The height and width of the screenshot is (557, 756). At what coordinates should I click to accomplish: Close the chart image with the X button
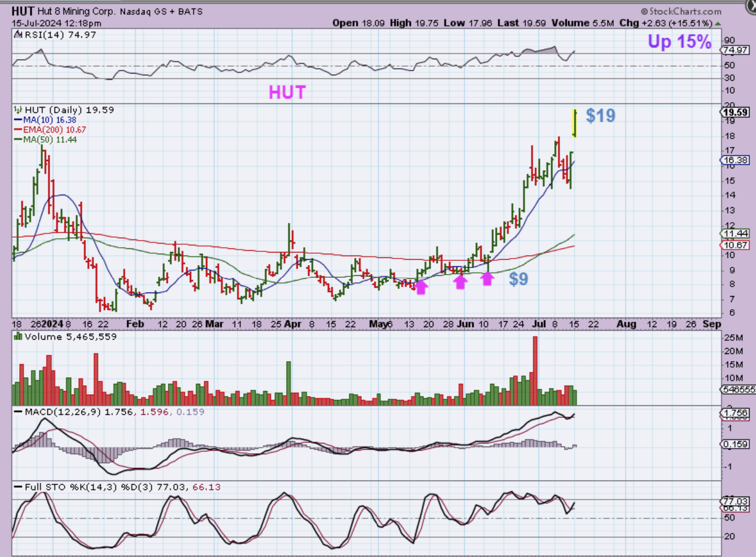click(751, 6)
